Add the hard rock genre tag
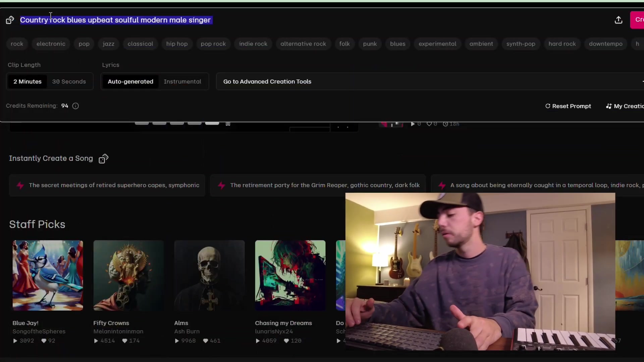Viewport: 644px width, 362px height. 562,44
